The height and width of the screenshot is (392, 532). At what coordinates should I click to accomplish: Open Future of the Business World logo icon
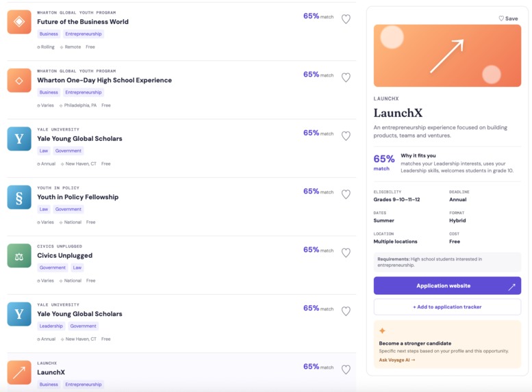(x=19, y=22)
